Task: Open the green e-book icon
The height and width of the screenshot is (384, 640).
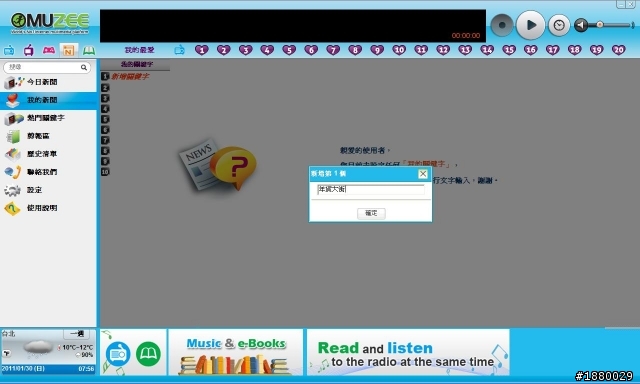Action: pos(89,51)
